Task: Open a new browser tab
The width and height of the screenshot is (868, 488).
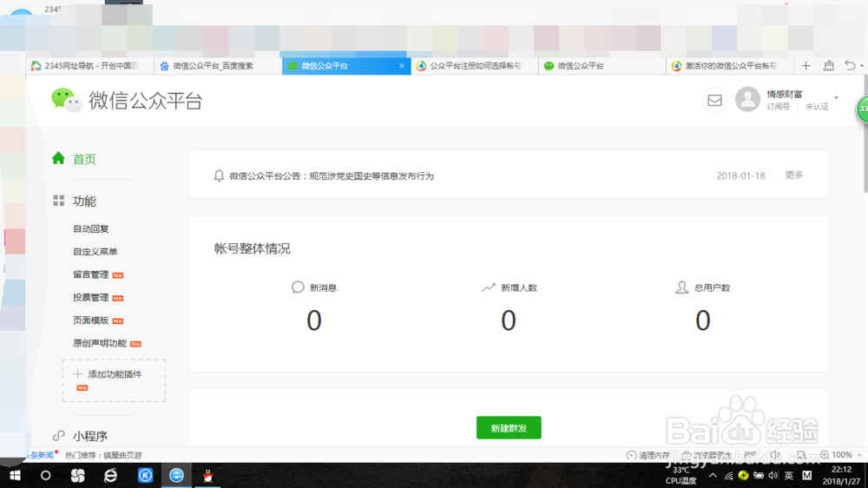Action: [x=806, y=66]
